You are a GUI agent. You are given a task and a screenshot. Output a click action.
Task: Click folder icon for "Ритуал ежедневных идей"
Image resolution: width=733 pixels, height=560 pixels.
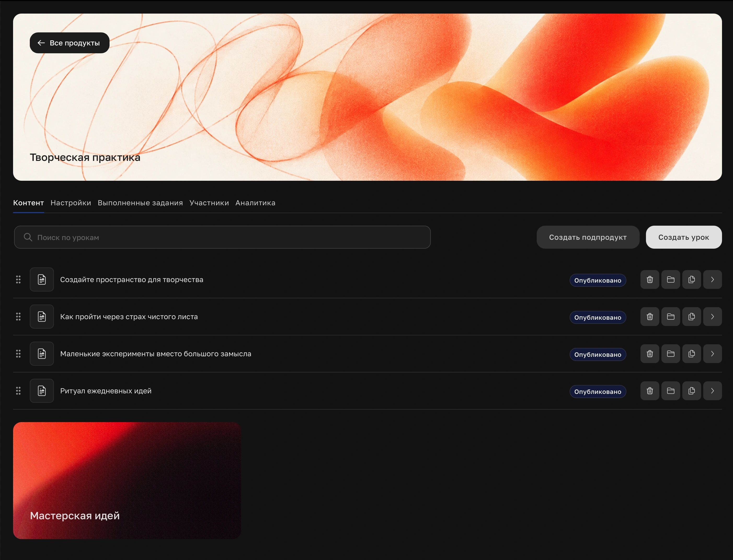tap(671, 390)
